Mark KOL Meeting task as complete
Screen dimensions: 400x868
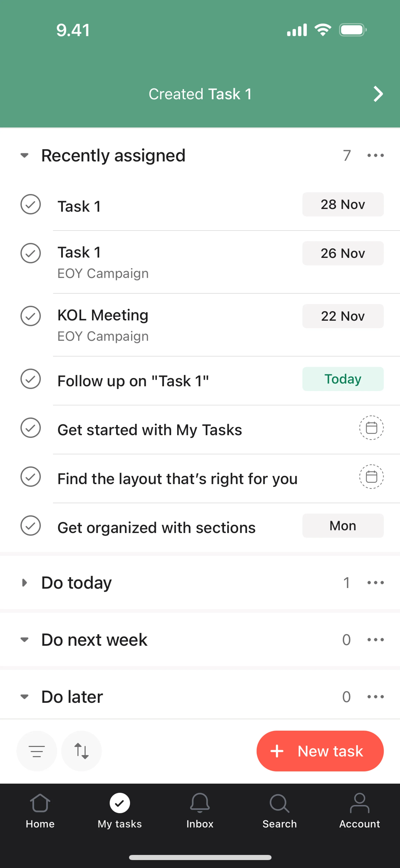click(x=31, y=316)
